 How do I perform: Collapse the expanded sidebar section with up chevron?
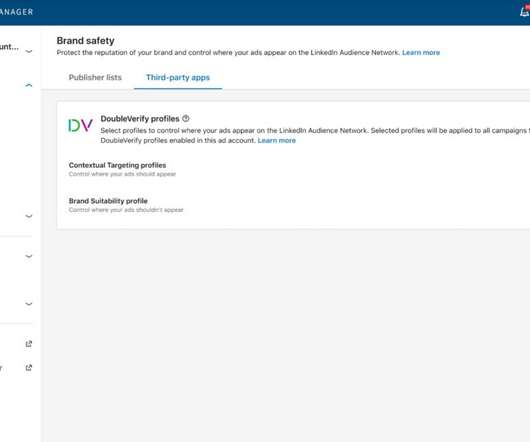click(x=29, y=85)
